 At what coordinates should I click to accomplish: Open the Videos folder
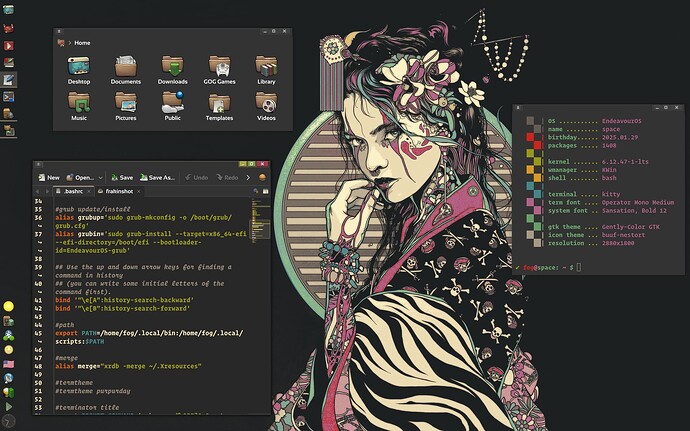[x=266, y=107]
